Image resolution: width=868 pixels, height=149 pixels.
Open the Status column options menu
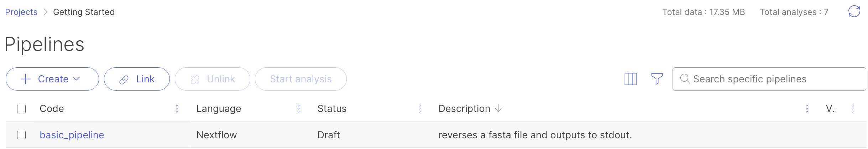419,109
